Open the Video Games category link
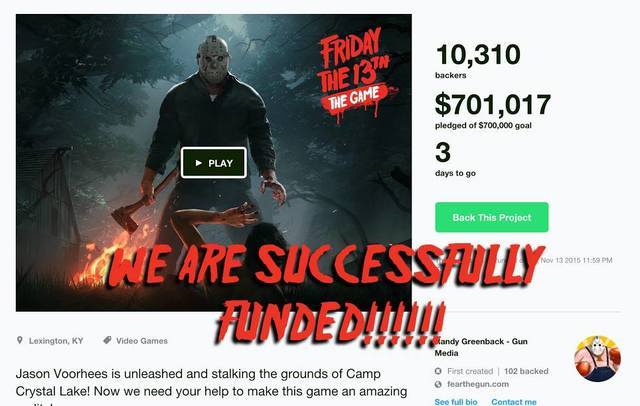Image resolution: width=640 pixels, height=406 pixels. click(142, 341)
